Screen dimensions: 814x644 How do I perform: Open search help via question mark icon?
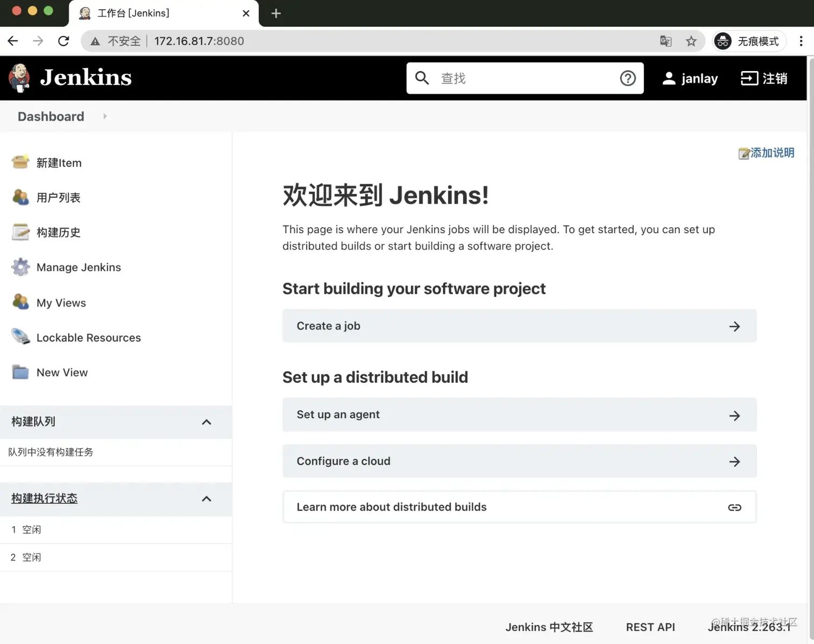click(628, 78)
